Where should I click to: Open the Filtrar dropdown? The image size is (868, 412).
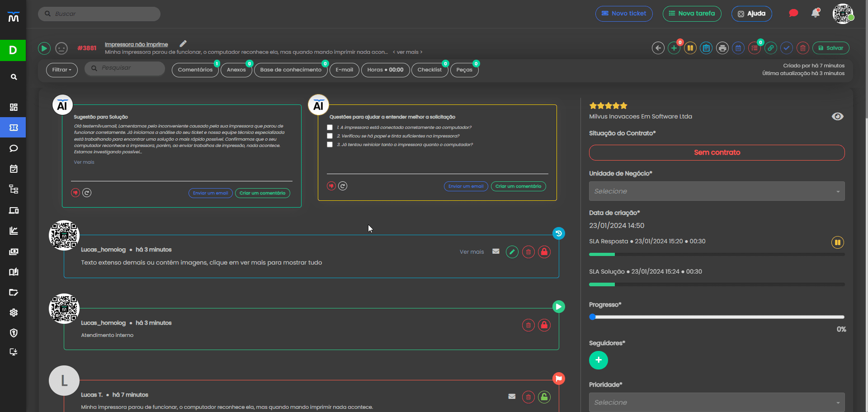click(x=62, y=70)
